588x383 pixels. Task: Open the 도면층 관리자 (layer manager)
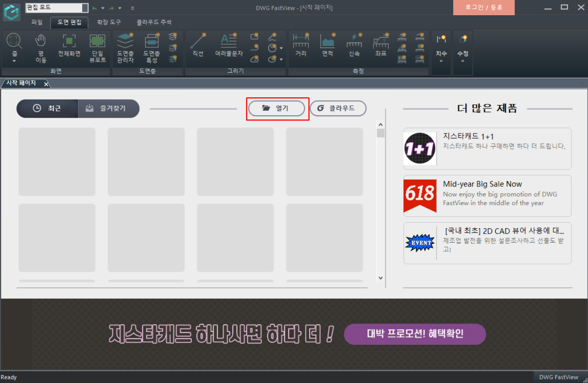pyautogui.click(x=125, y=48)
